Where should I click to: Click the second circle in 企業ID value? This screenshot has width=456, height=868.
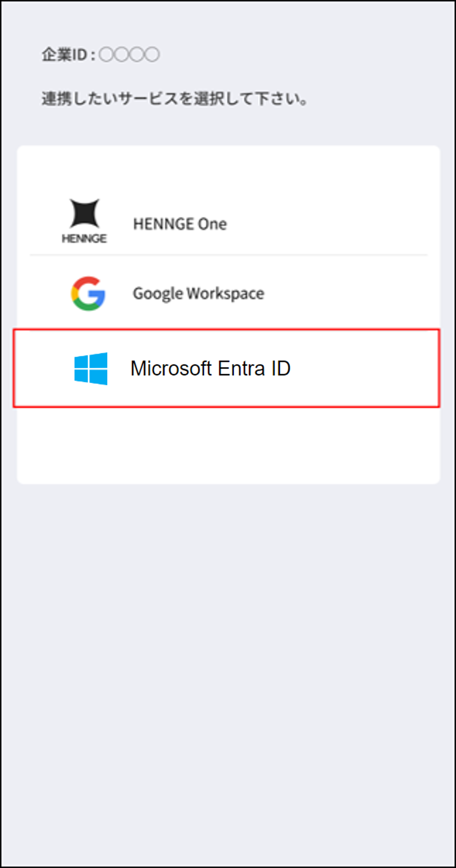(x=122, y=55)
